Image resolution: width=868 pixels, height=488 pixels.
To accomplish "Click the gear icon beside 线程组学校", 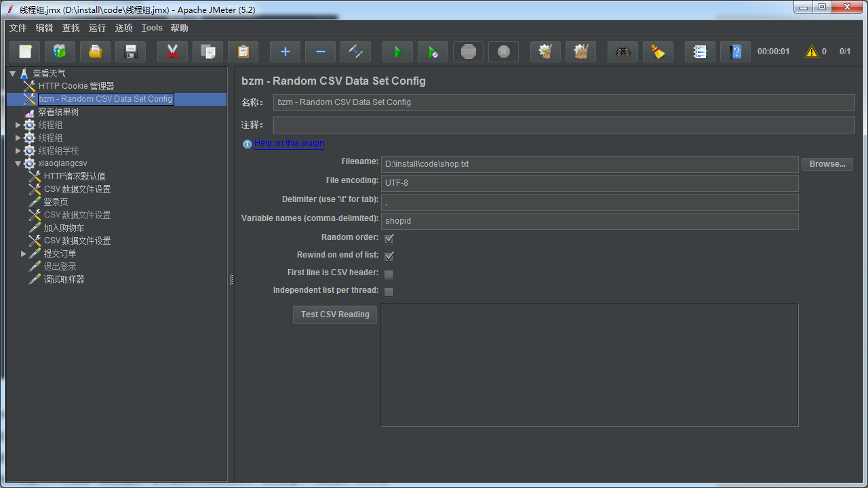I will (30, 150).
